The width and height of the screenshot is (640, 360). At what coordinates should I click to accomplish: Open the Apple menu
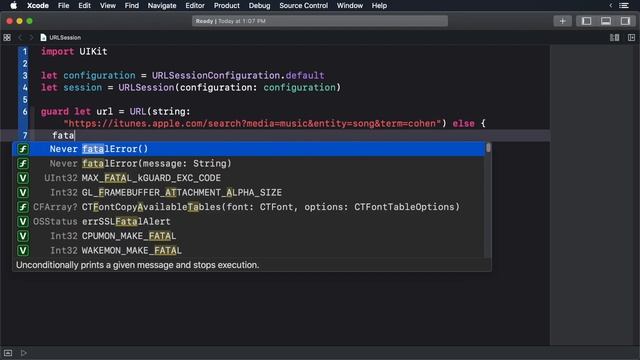pyautogui.click(x=13, y=6)
